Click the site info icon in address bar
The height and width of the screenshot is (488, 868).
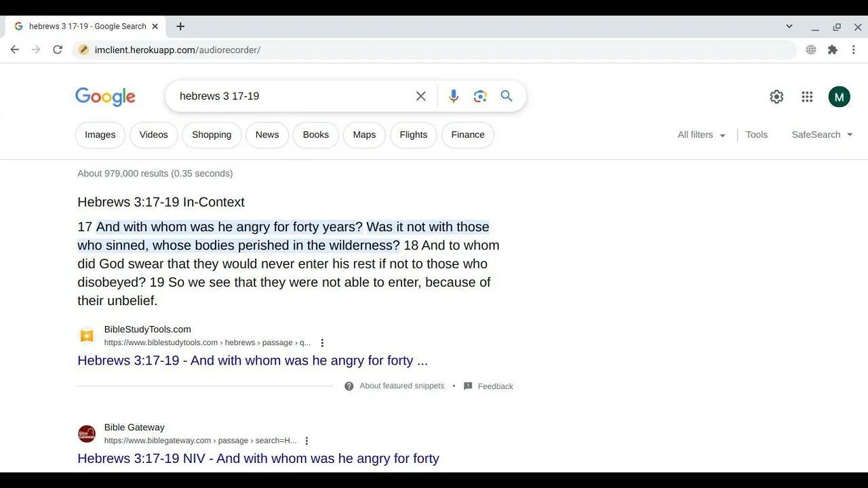(83, 49)
